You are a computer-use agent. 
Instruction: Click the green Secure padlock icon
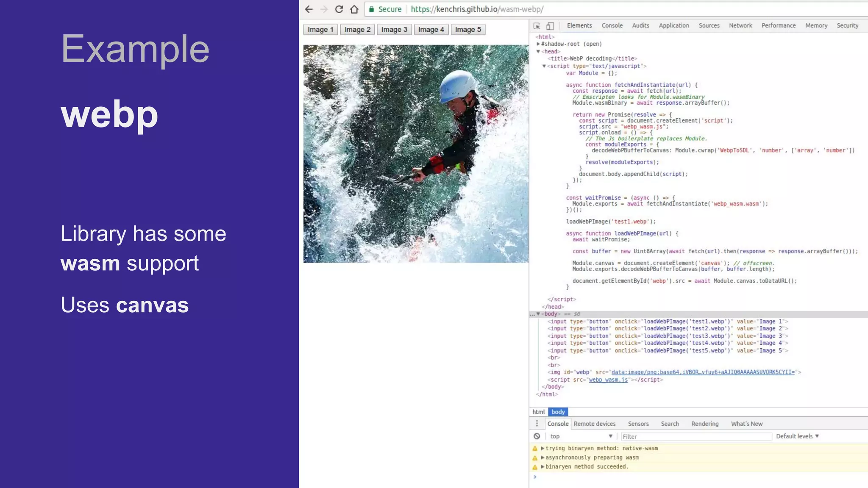pos(371,9)
